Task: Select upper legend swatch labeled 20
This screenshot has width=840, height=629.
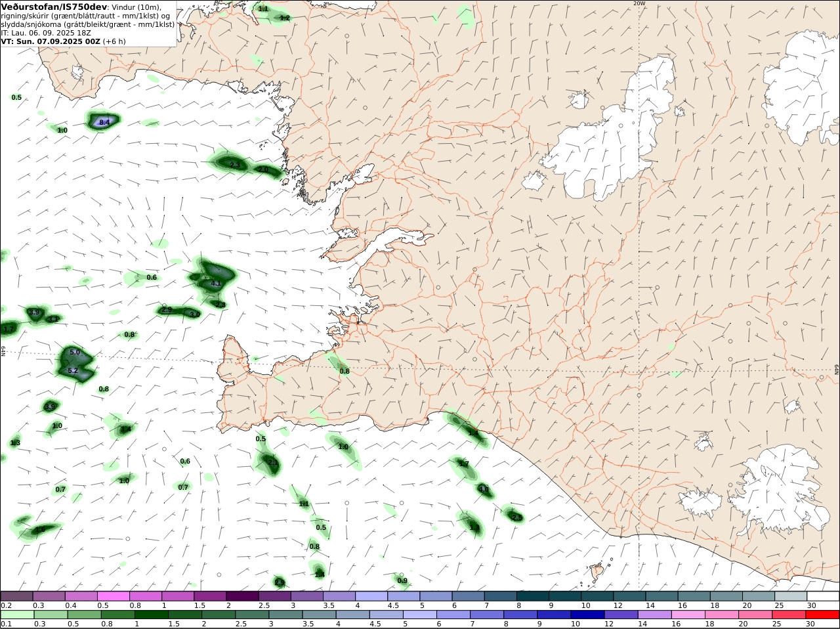Action: click(759, 596)
